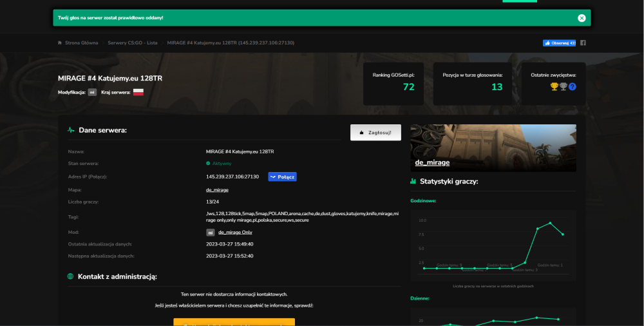Click the orange button below contact info
This screenshot has width=644, height=326.
[234, 322]
